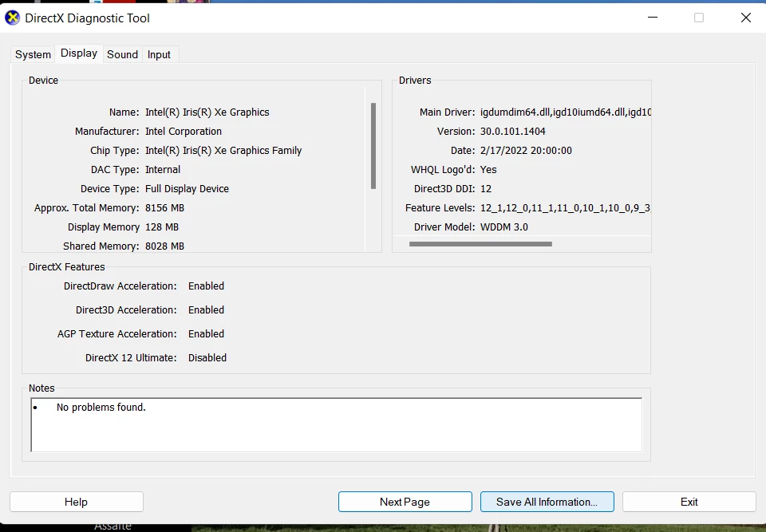Click the Device group heading
The height and width of the screenshot is (532, 766).
pyautogui.click(x=43, y=80)
